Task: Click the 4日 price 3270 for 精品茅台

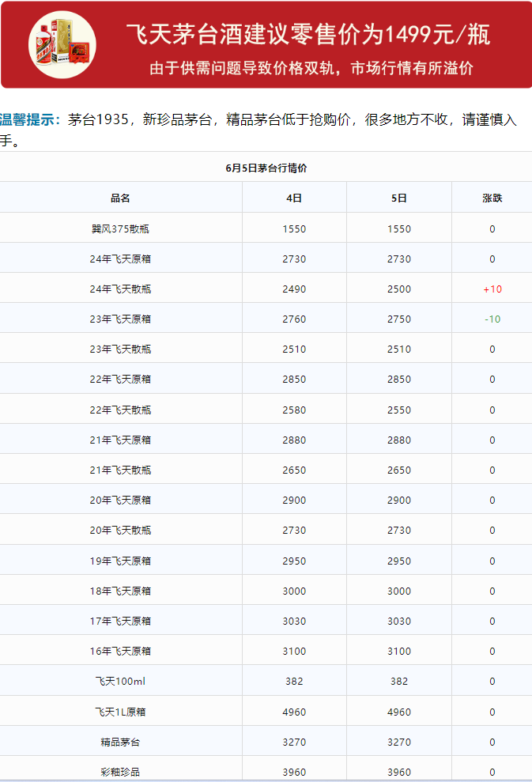Action: click(x=294, y=742)
